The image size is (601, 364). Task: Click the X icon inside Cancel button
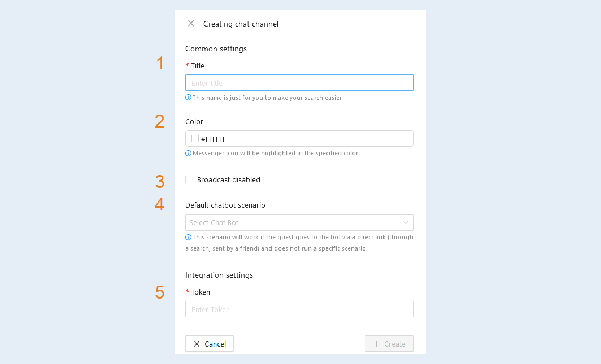197,344
